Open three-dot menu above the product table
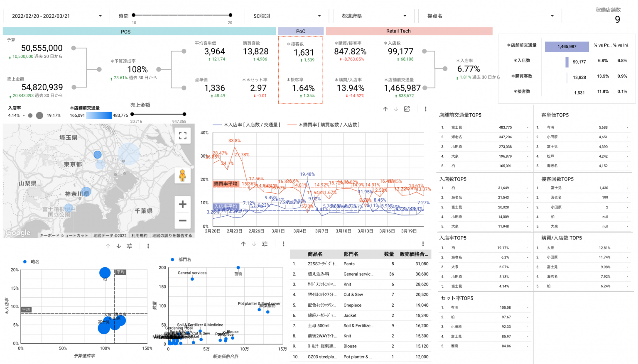This screenshot has height=364, width=638. point(423,244)
